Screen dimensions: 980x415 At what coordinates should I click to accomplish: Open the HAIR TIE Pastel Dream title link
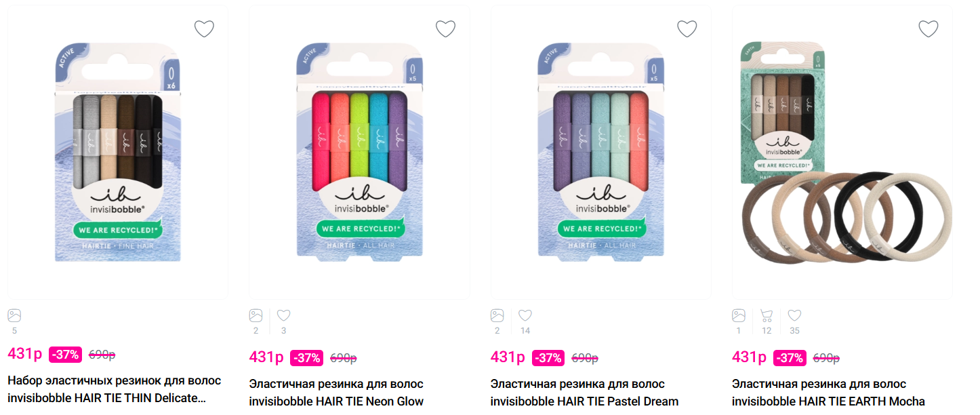click(x=584, y=393)
